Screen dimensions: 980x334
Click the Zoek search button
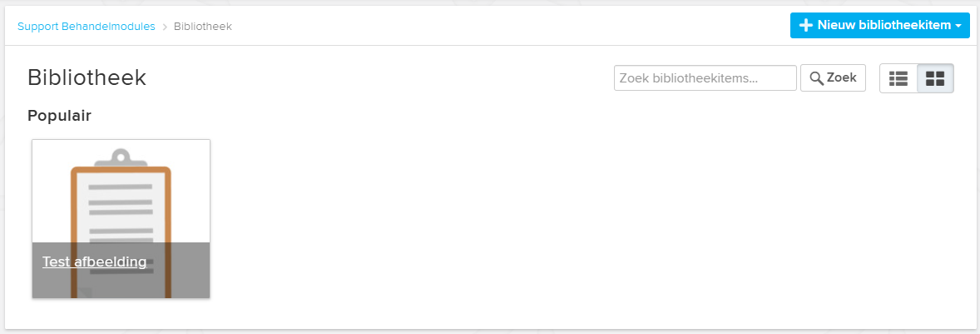(833, 78)
